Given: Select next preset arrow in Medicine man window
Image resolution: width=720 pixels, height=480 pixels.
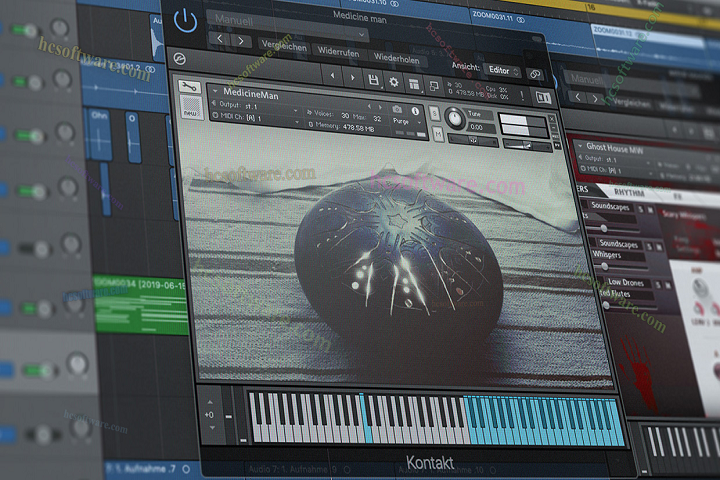Looking at the screenshot, I should [x=240, y=41].
